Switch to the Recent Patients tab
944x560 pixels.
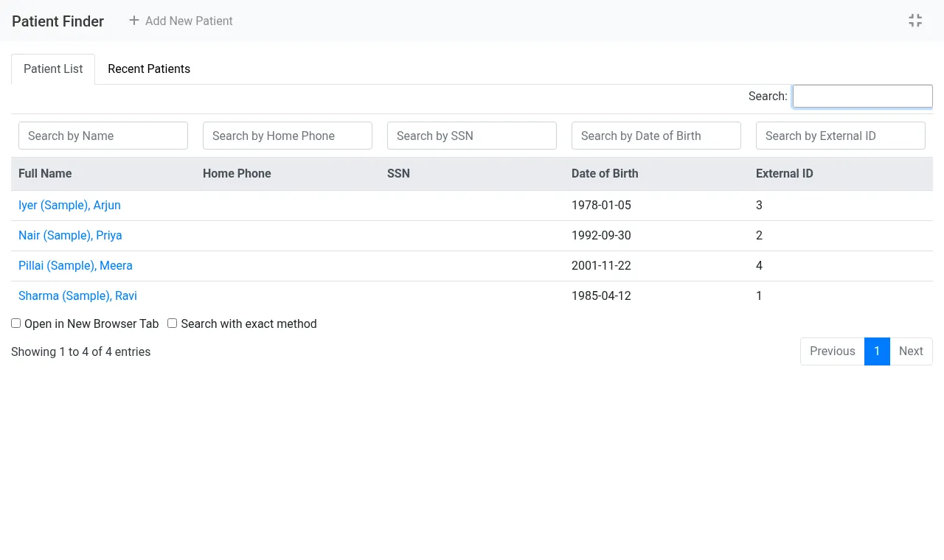click(x=149, y=69)
